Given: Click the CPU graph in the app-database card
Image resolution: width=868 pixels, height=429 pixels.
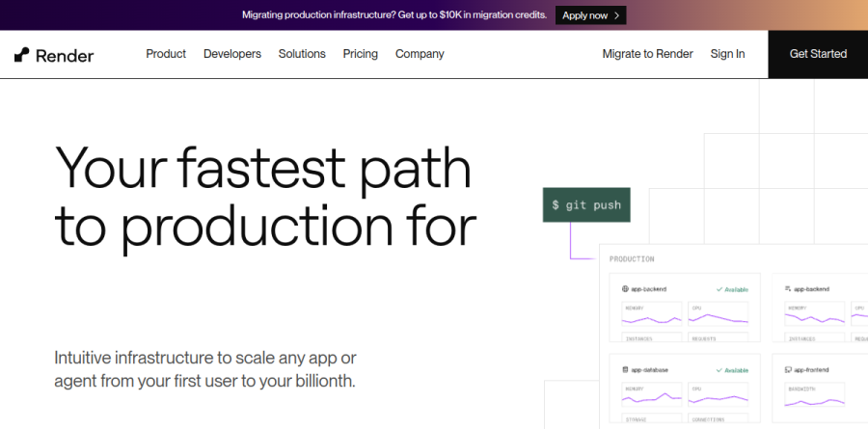Looking at the screenshot, I should (718, 394).
